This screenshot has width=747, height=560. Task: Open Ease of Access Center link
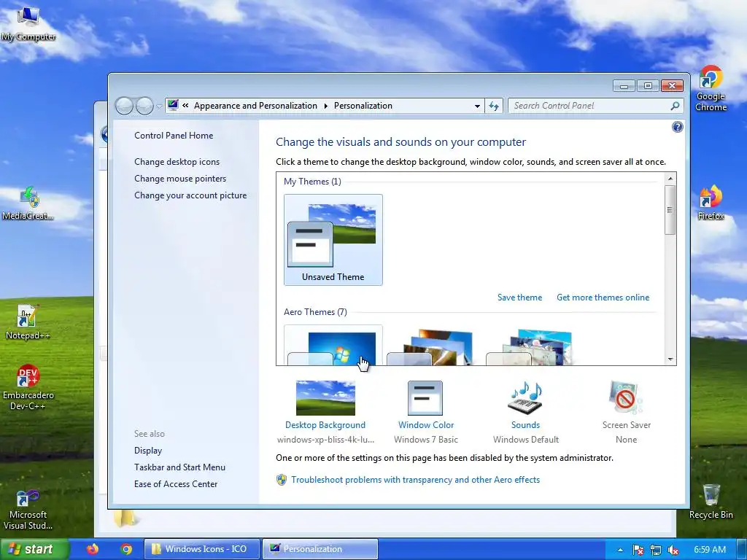176,484
